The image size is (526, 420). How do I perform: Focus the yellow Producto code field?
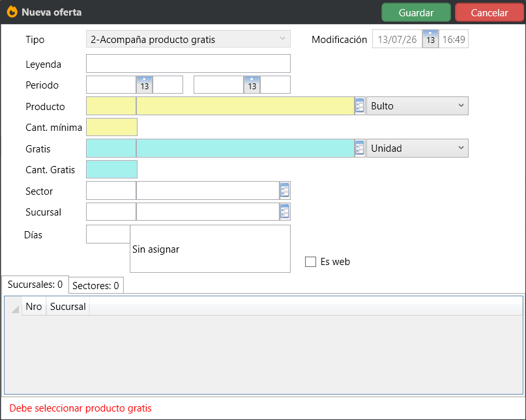111,106
